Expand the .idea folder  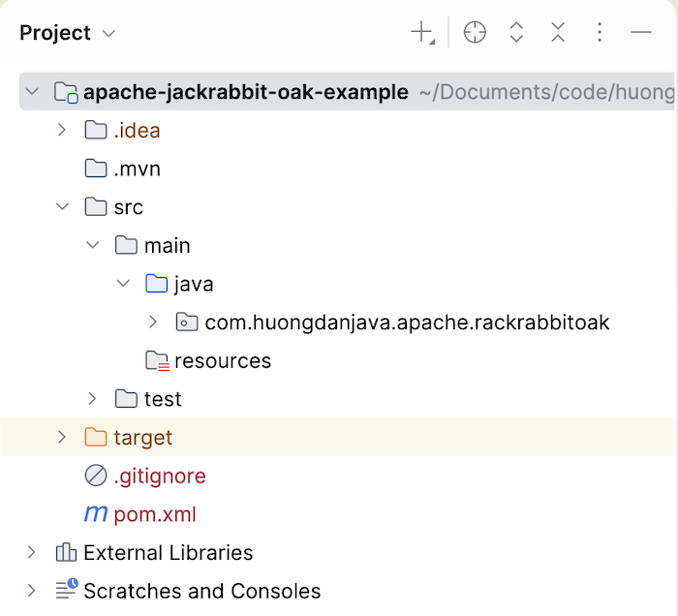[63, 130]
